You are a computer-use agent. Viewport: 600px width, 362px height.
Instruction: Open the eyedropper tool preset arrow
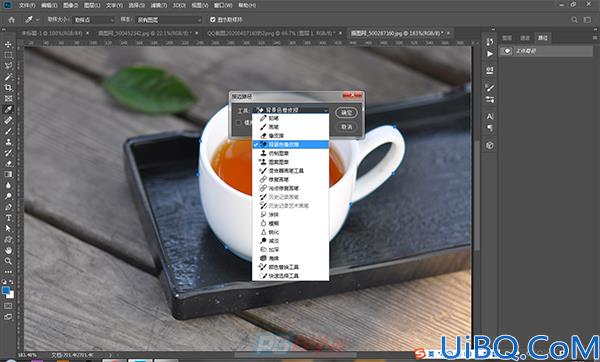(38, 20)
